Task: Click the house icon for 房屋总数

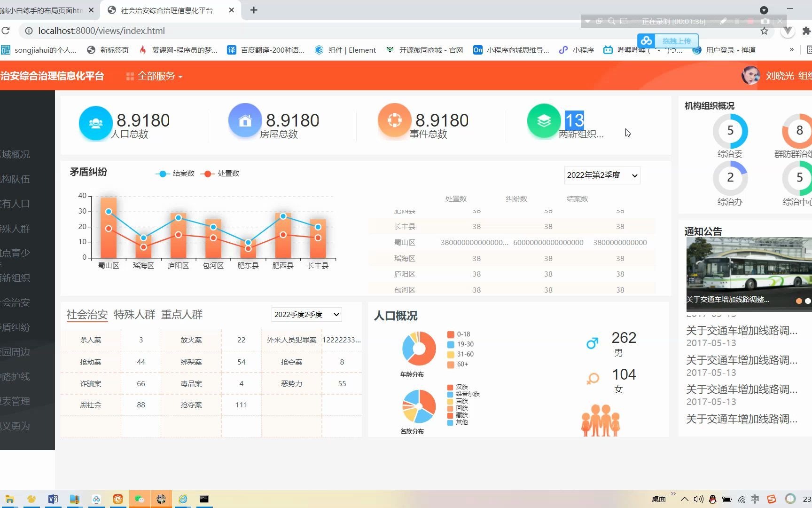Action: [245, 121]
